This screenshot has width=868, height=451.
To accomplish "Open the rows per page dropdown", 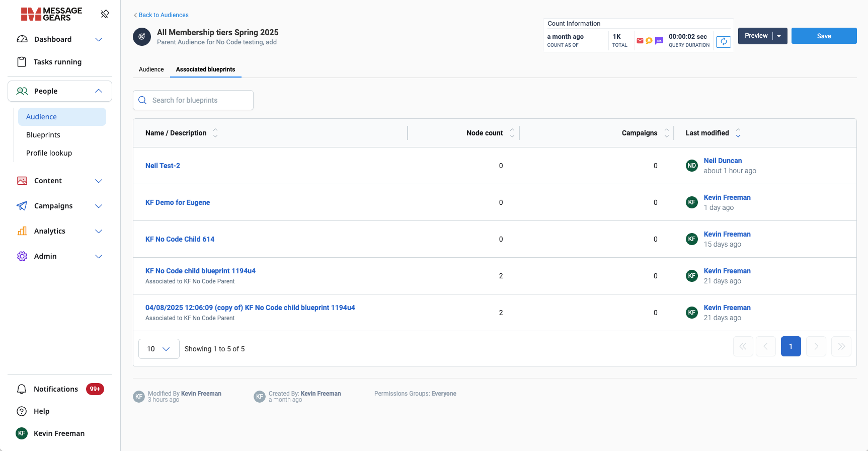I will point(159,349).
